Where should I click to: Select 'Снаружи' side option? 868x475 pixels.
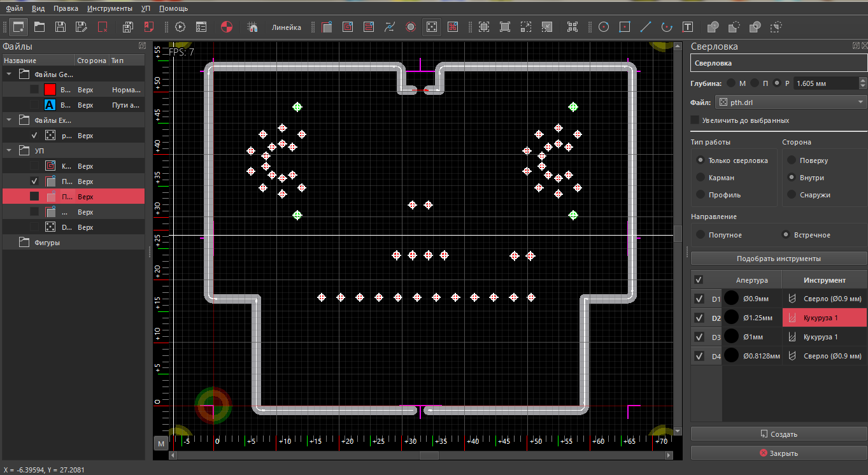[792, 195]
